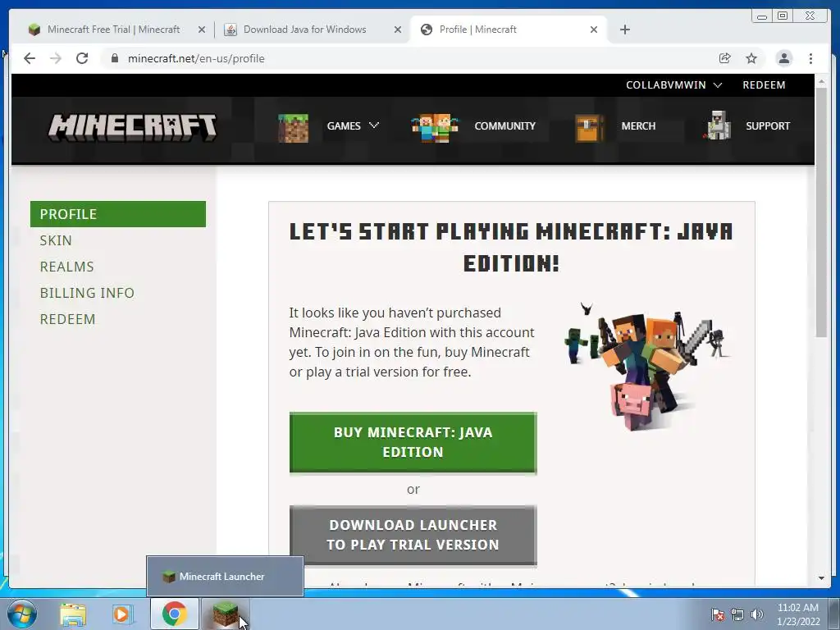Click Download Launcher to Play Trial button
The width and height of the screenshot is (840, 630).
[413, 535]
